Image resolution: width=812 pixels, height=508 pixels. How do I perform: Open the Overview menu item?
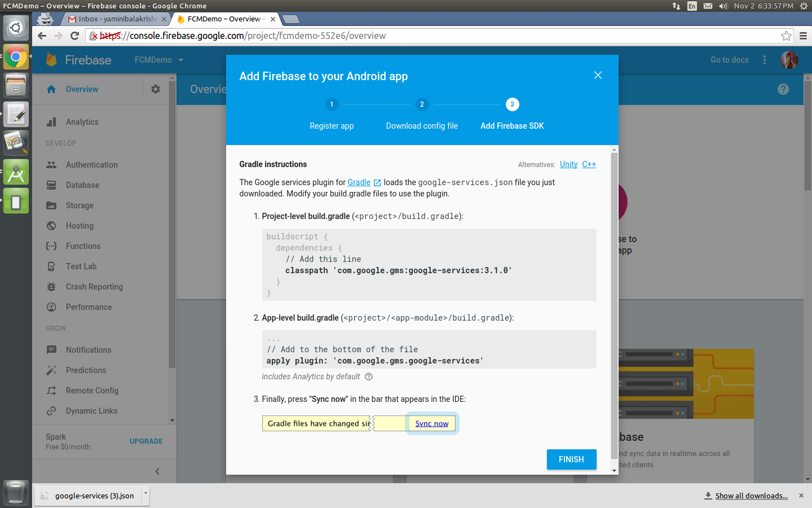pos(82,89)
